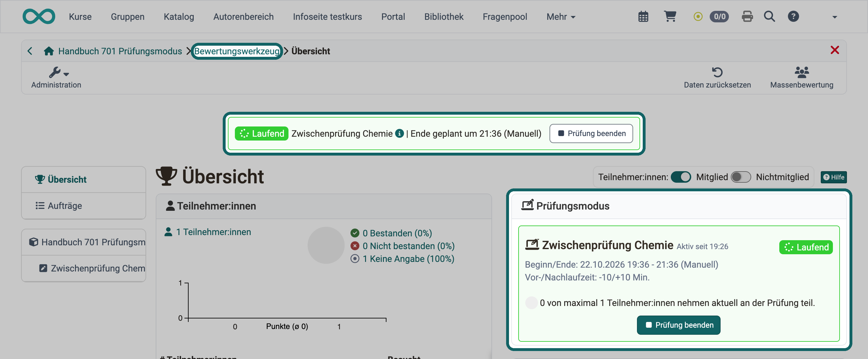Click the Hilfe button
Image resolution: width=868 pixels, height=359 pixels.
point(833,177)
